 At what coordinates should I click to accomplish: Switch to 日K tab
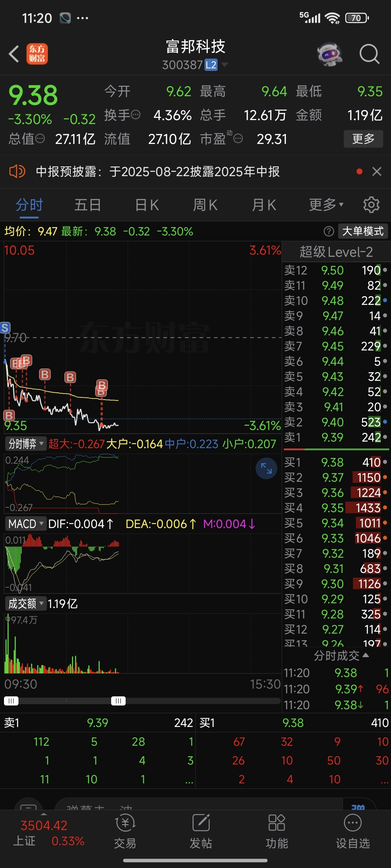[147, 205]
